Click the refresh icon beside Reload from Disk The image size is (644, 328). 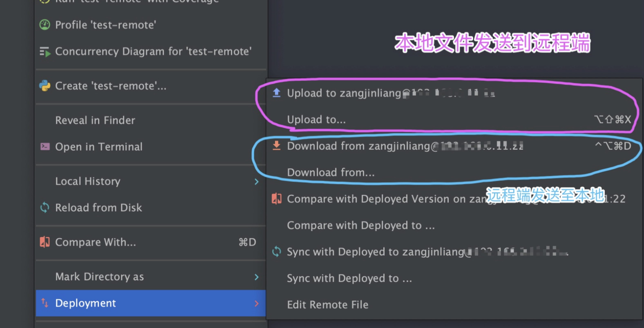45,207
